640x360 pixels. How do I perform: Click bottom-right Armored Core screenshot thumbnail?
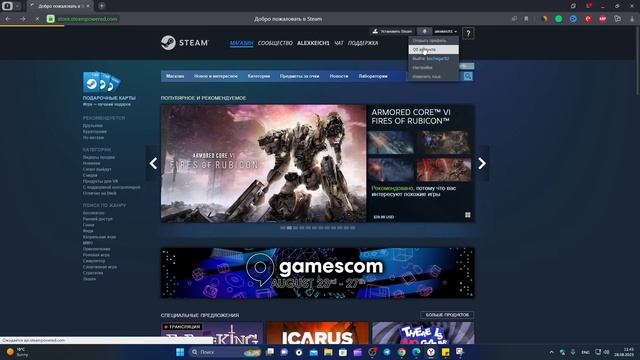[444, 170]
